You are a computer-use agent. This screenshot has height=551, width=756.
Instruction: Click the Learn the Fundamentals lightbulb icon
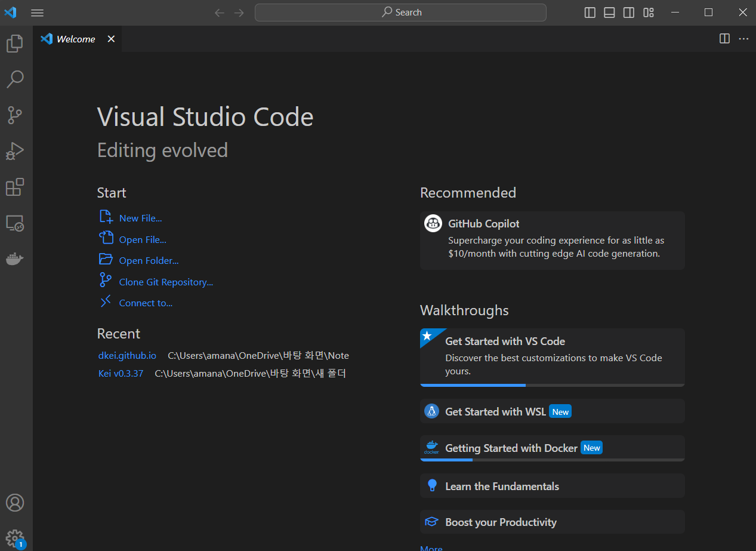pyautogui.click(x=432, y=486)
